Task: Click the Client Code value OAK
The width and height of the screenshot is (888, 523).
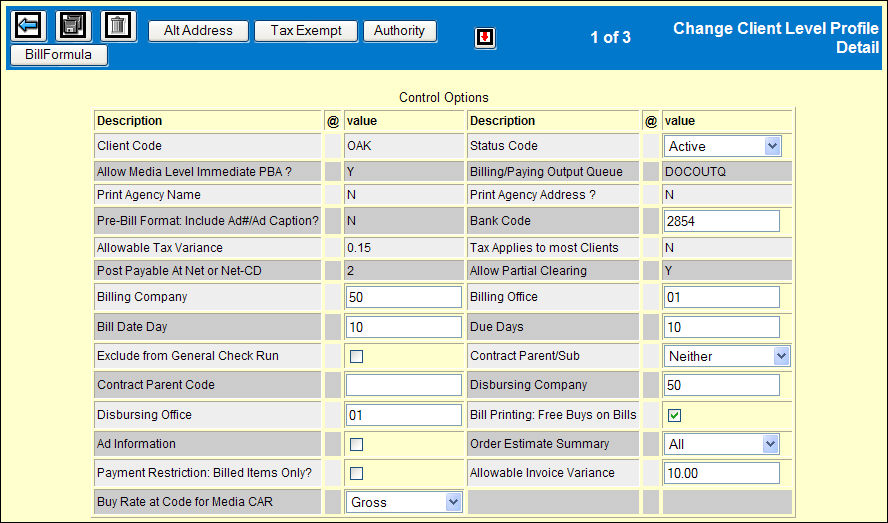Action: pyautogui.click(x=359, y=146)
